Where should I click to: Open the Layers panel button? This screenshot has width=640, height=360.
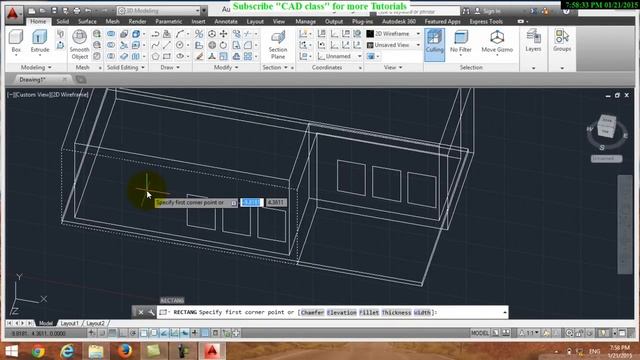click(533, 41)
